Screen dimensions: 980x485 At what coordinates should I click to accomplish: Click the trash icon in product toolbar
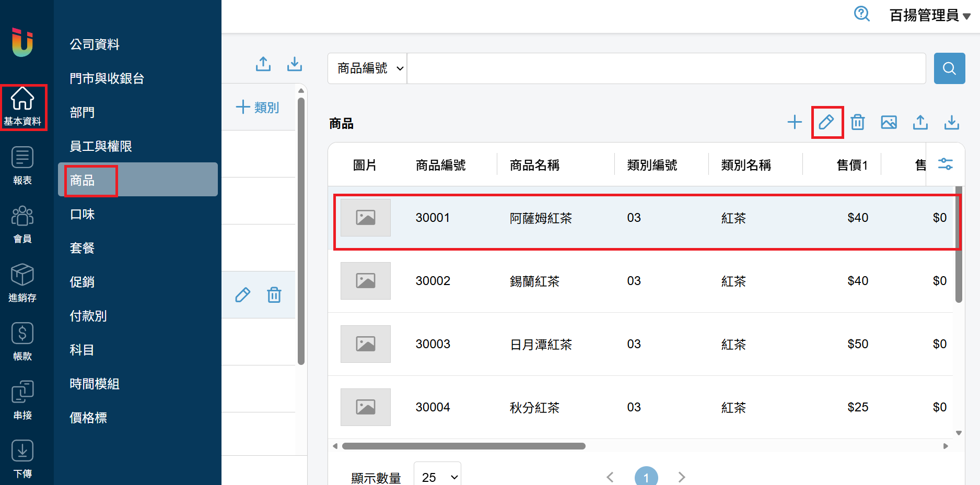click(858, 122)
